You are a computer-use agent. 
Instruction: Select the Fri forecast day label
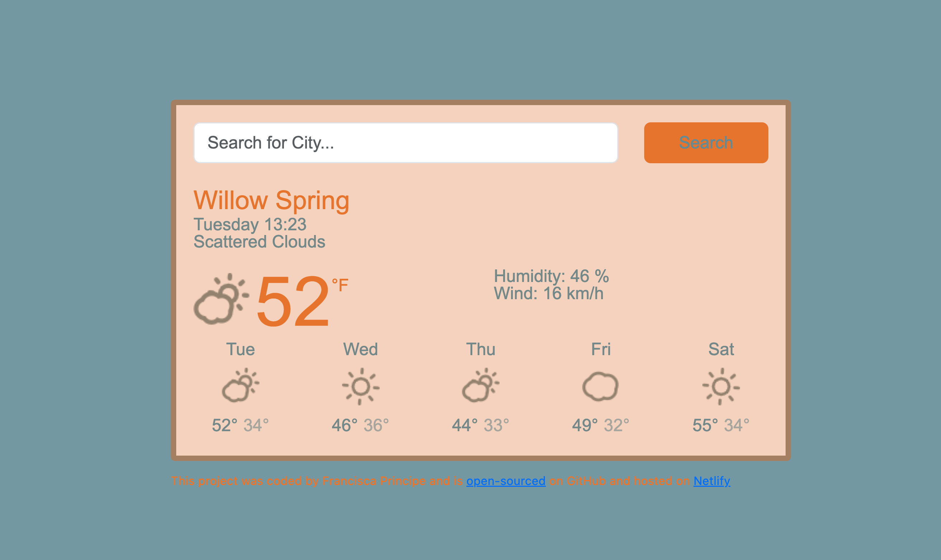point(601,349)
